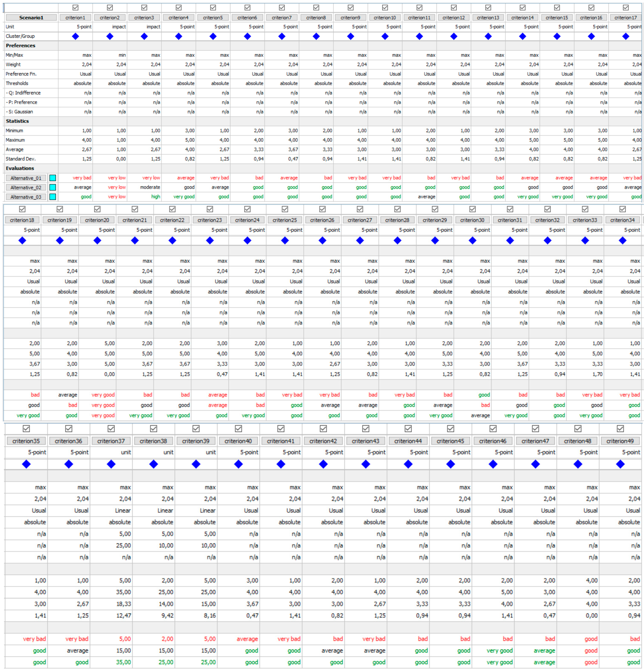Click the 25,00 P threshold of criterion37

(x=123, y=545)
